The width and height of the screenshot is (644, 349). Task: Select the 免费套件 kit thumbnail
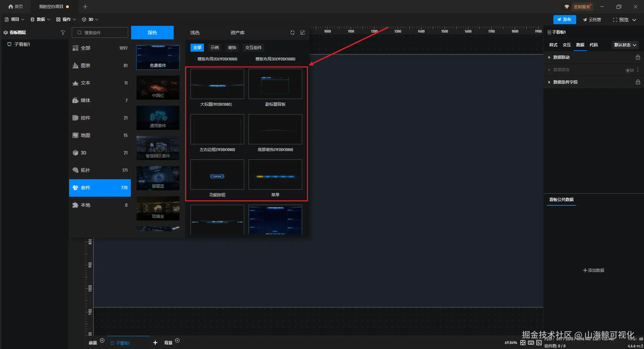point(158,57)
